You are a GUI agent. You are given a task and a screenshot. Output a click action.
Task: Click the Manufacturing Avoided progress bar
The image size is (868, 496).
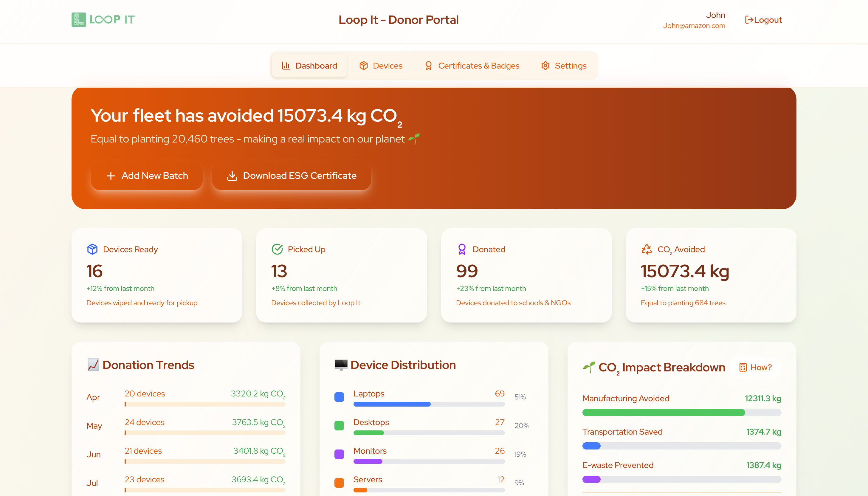pos(682,413)
